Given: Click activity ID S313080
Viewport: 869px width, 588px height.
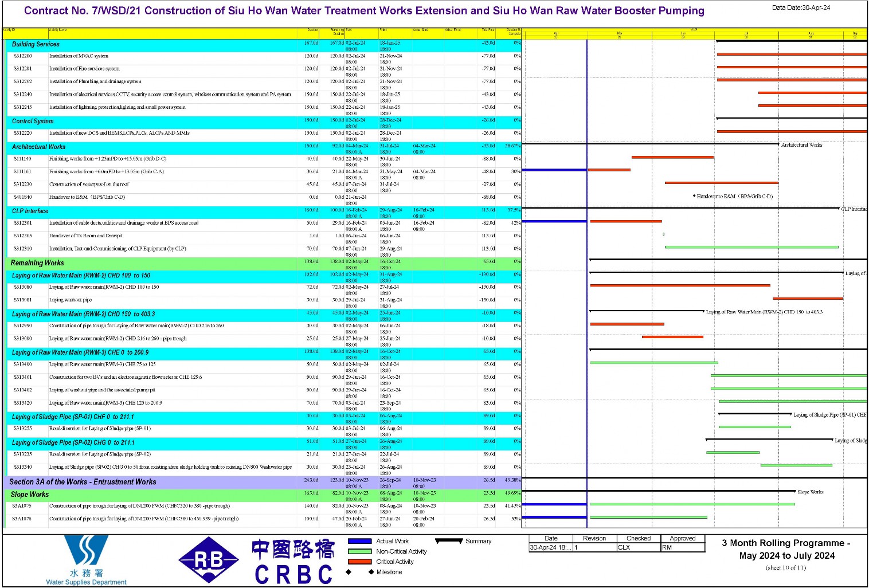Looking at the screenshot, I should [x=23, y=287].
